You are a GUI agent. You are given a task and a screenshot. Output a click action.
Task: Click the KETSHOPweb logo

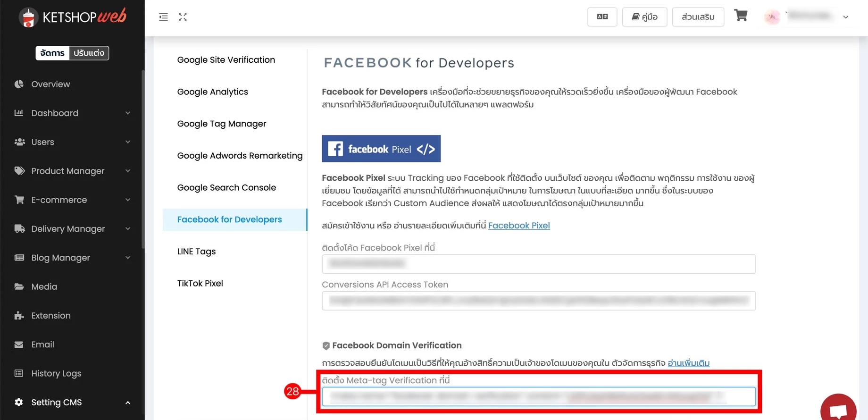click(x=73, y=17)
